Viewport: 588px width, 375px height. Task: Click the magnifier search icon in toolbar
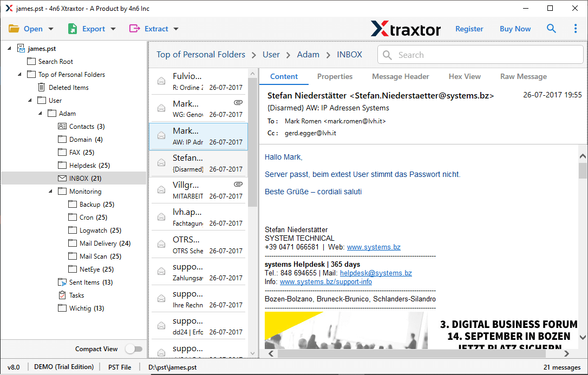pyautogui.click(x=551, y=29)
